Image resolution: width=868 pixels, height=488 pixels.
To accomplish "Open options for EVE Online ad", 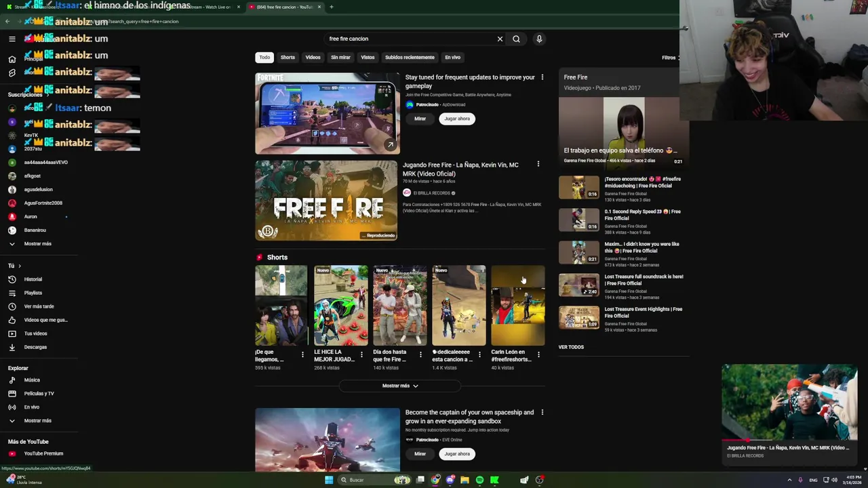I will 542,412.
